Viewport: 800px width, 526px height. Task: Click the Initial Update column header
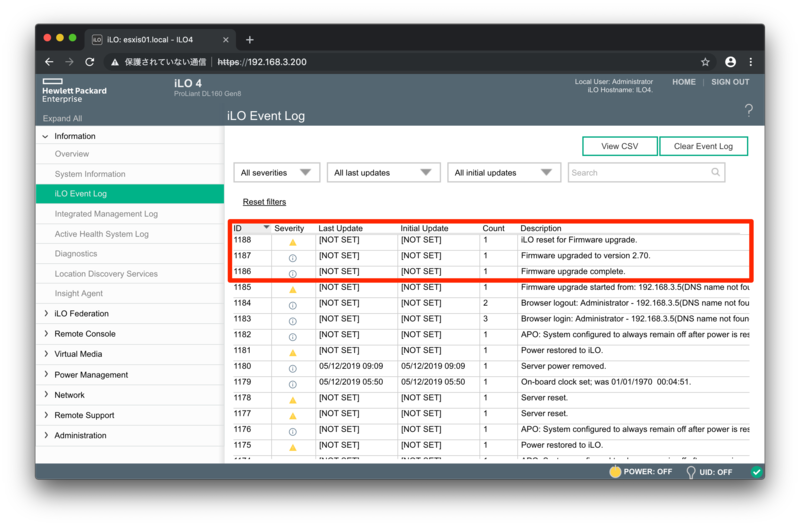(x=424, y=228)
